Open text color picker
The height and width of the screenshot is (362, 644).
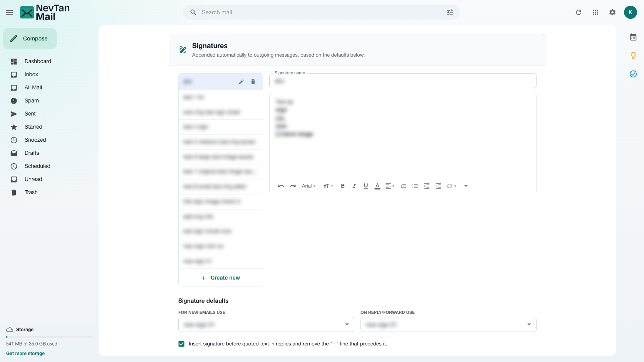[377, 186]
